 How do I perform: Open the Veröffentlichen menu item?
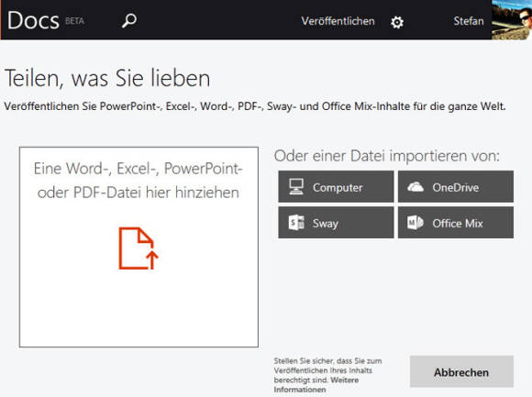point(338,21)
